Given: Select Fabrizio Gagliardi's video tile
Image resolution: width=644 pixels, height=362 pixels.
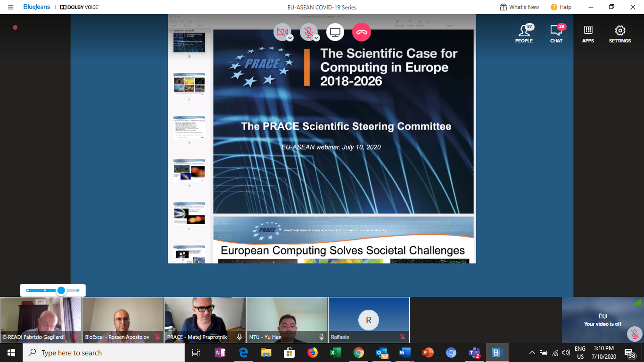Looking at the screenshot, I should (x=41, y=320).
